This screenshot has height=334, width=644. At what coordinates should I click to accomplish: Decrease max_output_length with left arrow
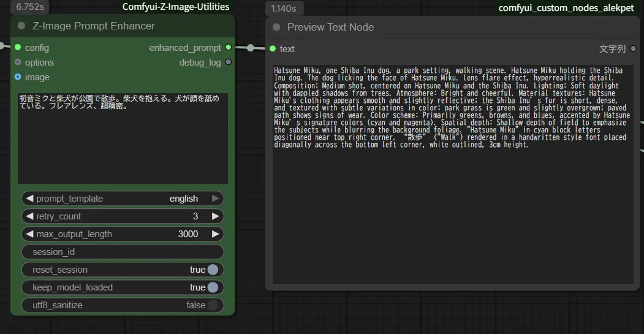(29, 234)
